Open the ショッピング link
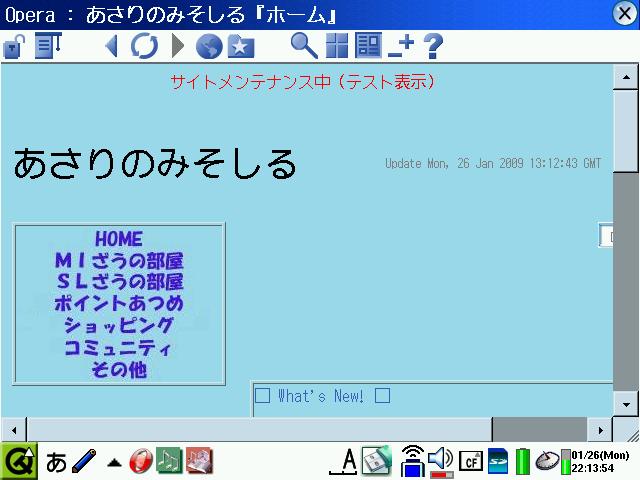 pyautogui.click(x=119, y=325)
